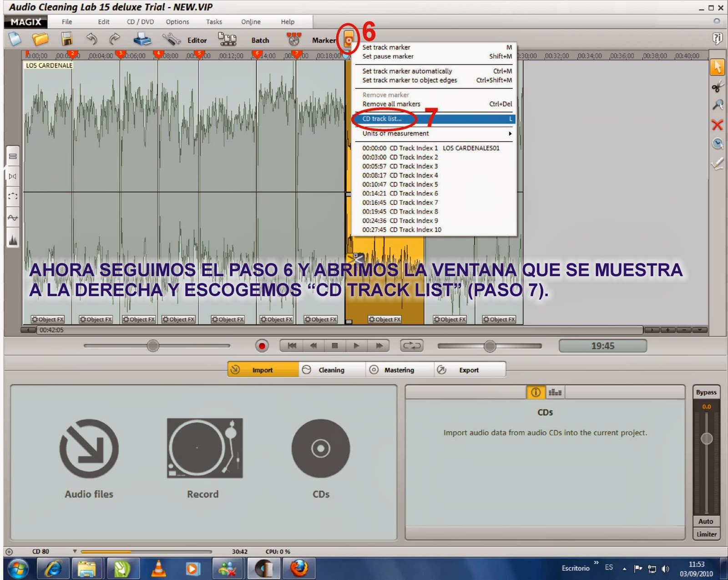
Task: Open the File menu
Action: [67, 21]
